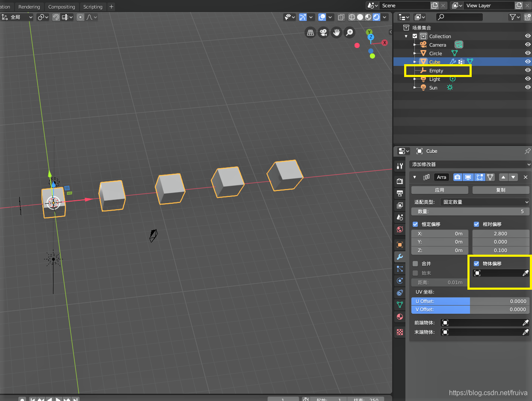The width and height of the screenshot is (532, 401).
Task: Uncheck the 相对偏移 relative offset checkbox
Action: (x=476, y=224)
